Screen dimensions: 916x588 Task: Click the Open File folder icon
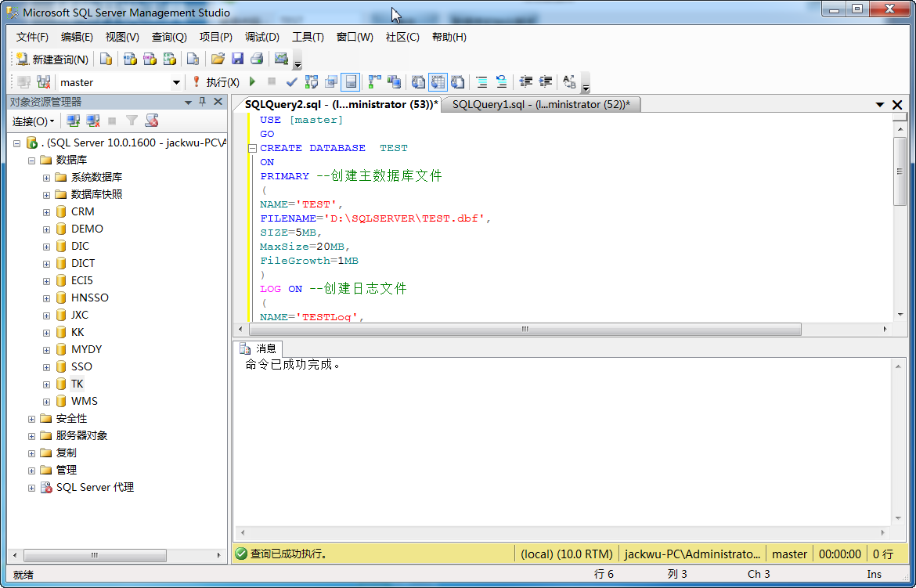pos(218,59)
